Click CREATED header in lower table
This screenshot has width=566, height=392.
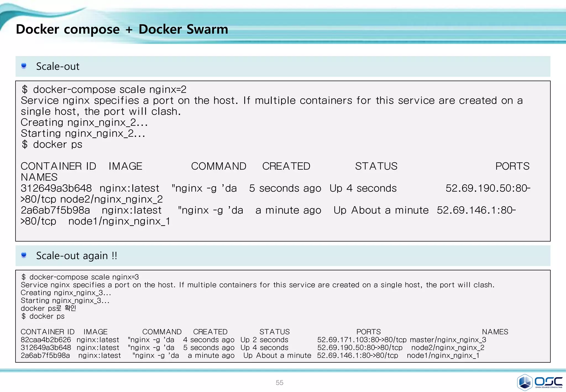(x=210, y=332)
